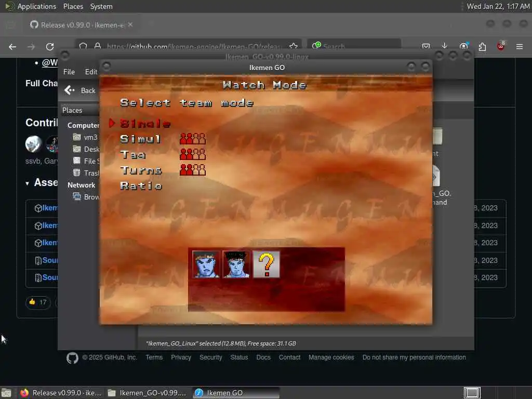Reload the GitHub release page

click(x=50, y=46)
